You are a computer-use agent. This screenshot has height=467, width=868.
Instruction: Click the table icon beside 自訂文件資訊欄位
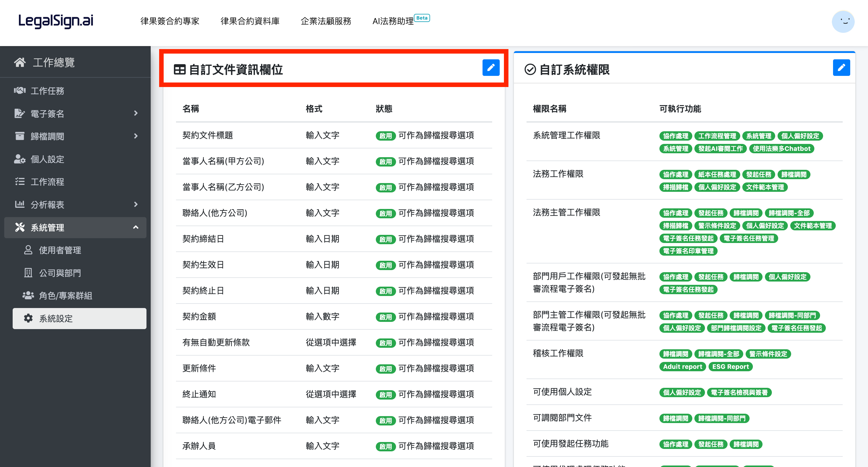click(180, 70)
